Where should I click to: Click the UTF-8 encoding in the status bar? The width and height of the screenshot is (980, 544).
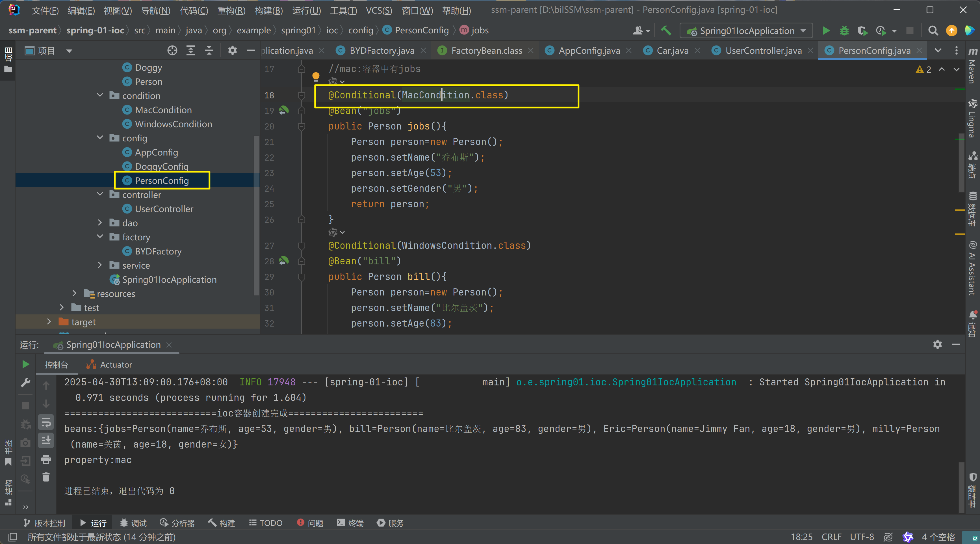[862, 537]
